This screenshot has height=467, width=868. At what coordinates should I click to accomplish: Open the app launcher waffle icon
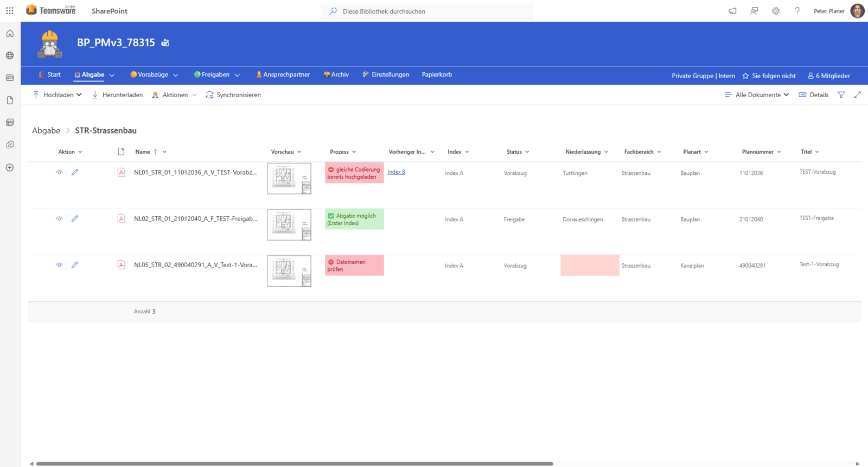10,11
